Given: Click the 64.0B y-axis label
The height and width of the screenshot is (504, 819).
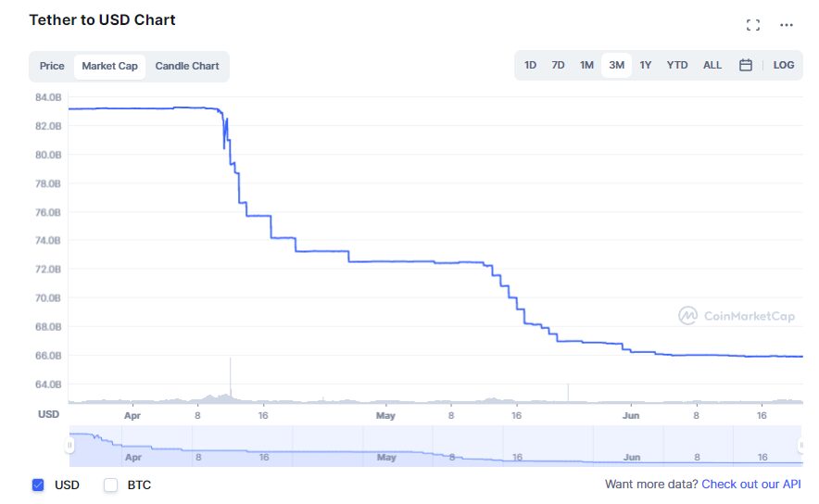Looking at the screenshot, I should coord(48,384).
